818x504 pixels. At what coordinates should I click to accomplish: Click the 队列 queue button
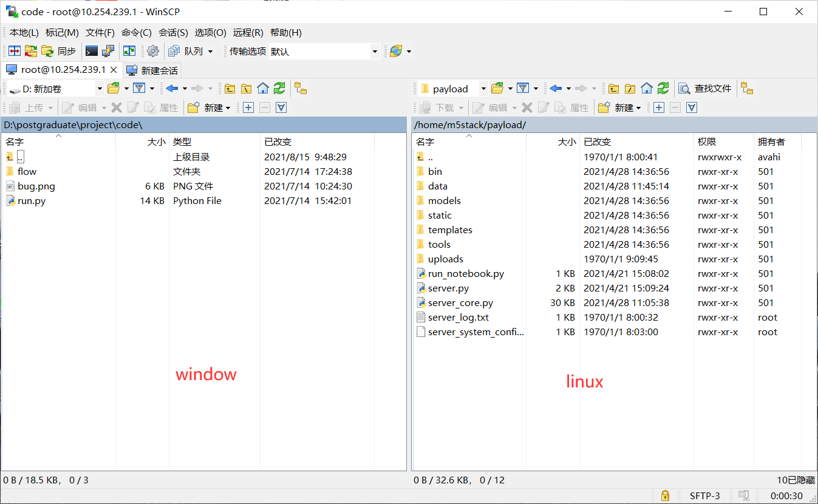click(x=186, y=52)
